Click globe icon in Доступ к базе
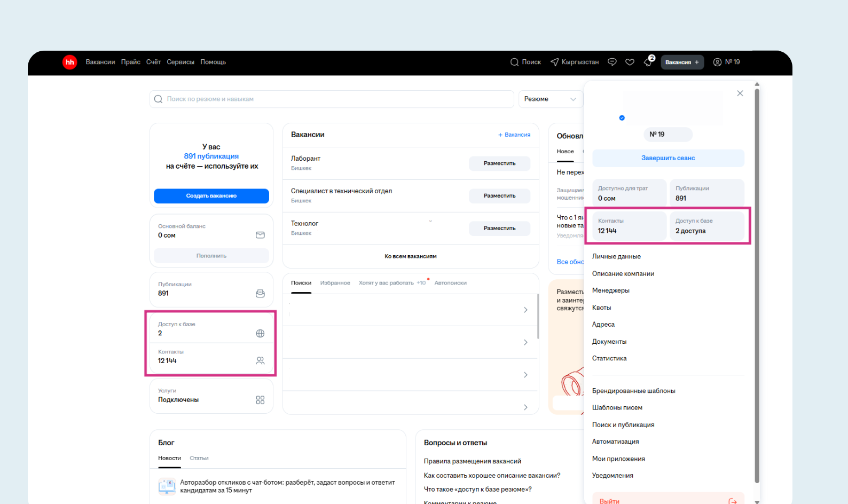 [260, 333]
